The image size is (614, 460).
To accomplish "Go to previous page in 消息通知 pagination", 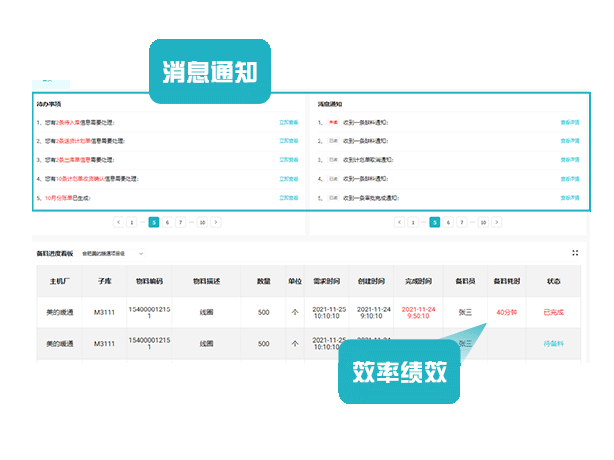I will coord(399,222).
